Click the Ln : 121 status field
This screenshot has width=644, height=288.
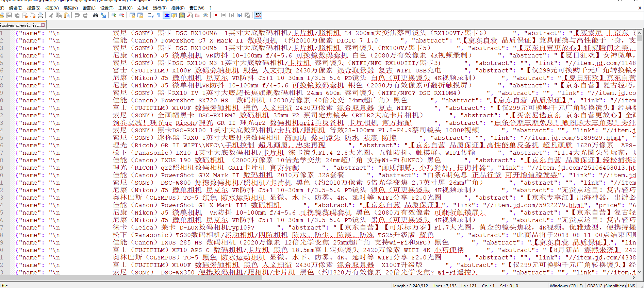tap(469, 286)
